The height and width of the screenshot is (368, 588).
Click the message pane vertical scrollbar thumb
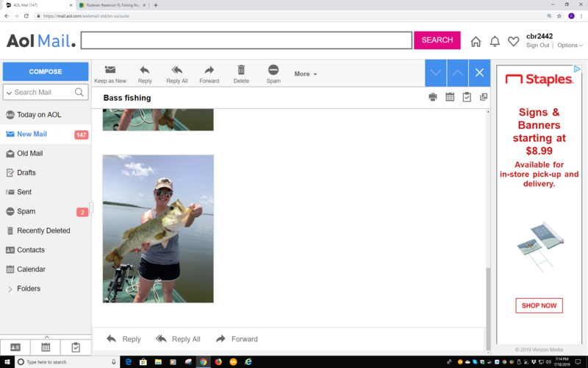click(x=488, y=308)
